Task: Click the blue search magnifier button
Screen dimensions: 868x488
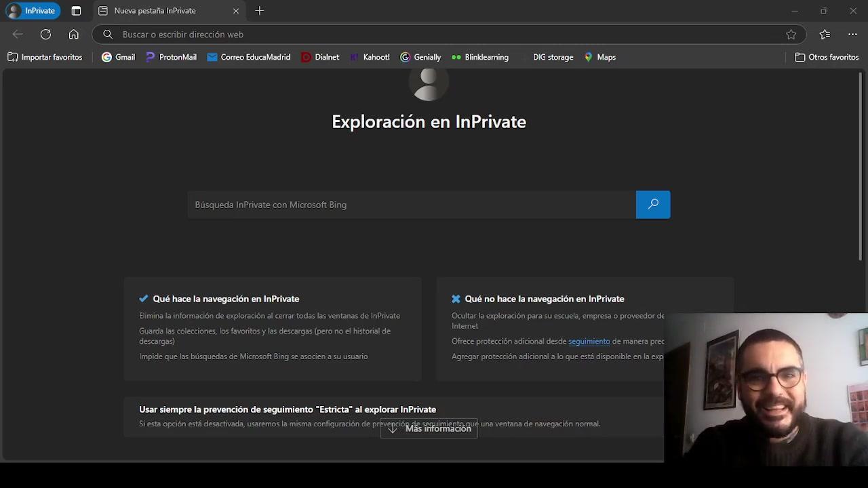Action: tap(653, 205)
